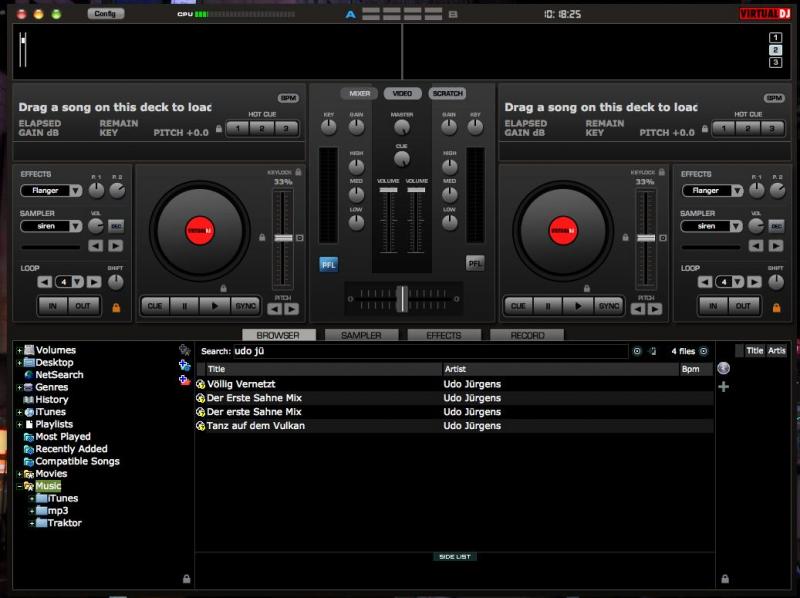Sync the left deck tempo

click(245, 306)
